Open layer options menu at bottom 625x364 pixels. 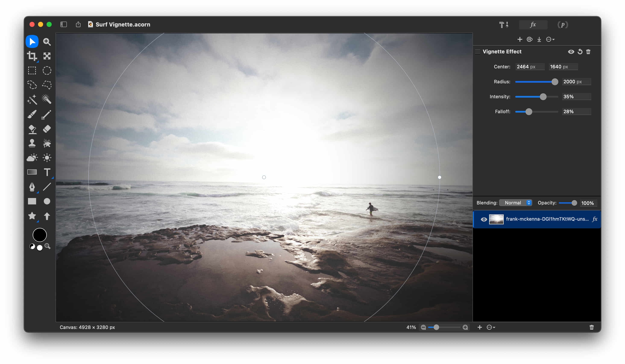point(491,327)
